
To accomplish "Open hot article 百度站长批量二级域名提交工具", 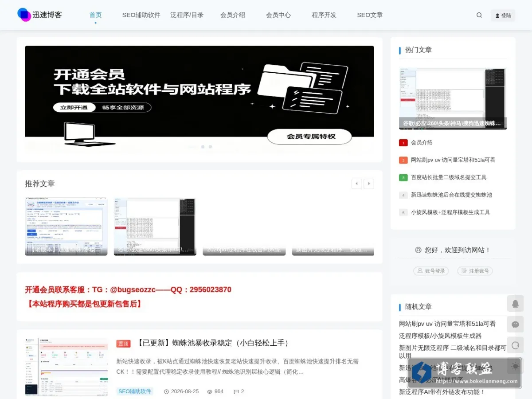I will pos(449,177).
